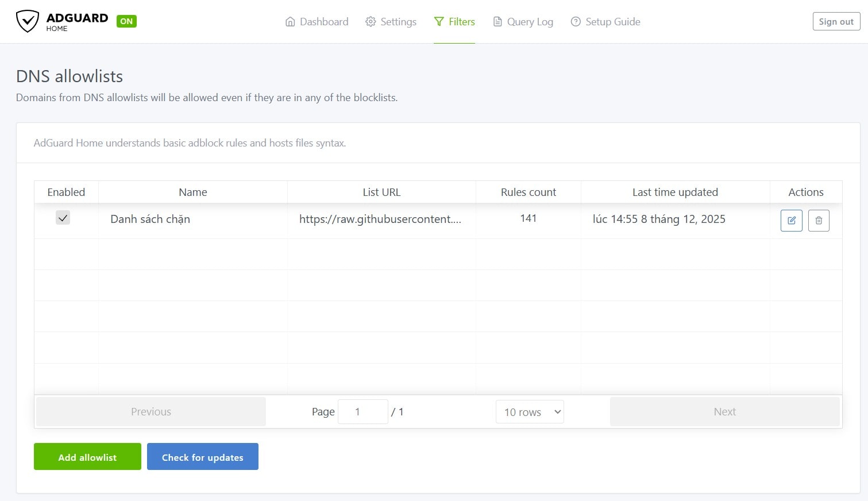Click the Last time updated column header
The image size is (868, 501).
click(x=675, y=192)
